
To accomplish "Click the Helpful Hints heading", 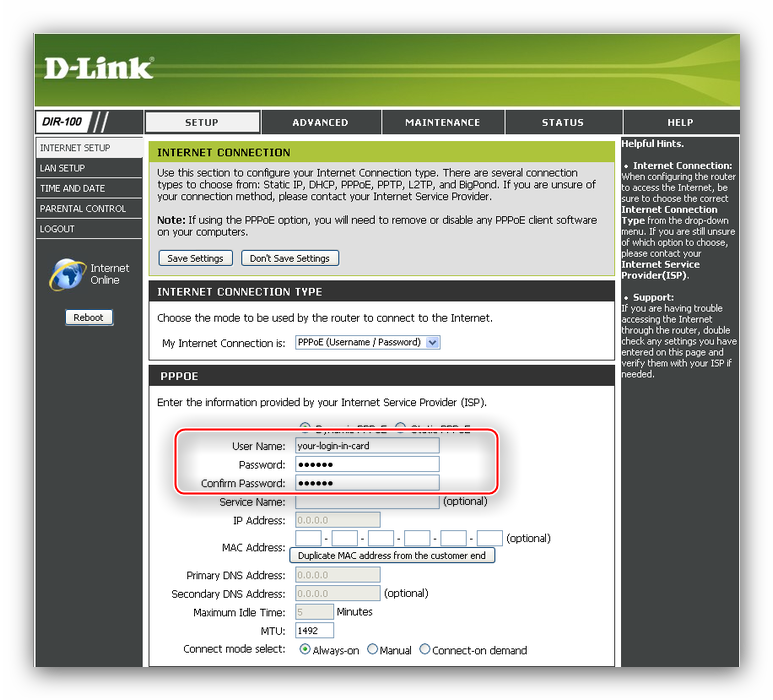I will pos(652,144).
